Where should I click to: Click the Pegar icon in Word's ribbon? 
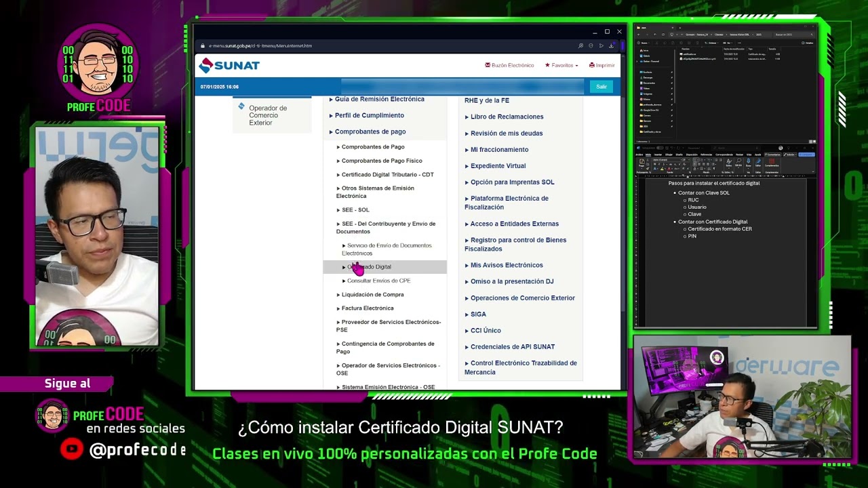(641, 163)
